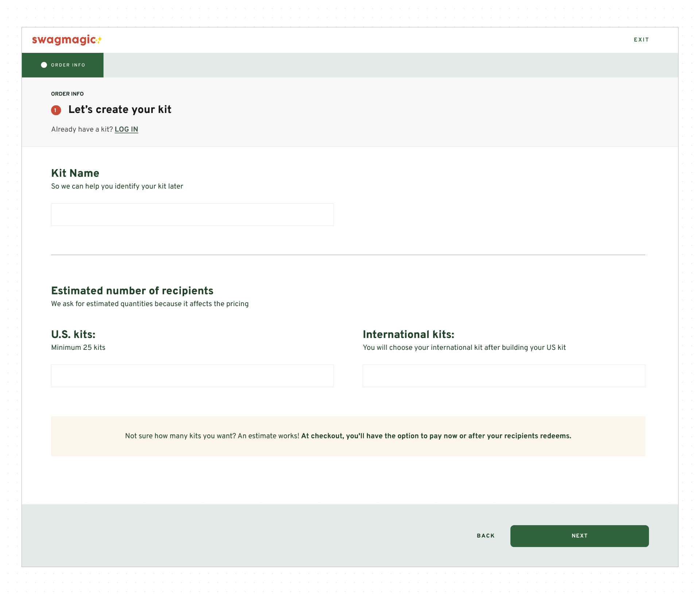Click the "U.S. kits:" label
700x594 pixels.
click(73, 335)
